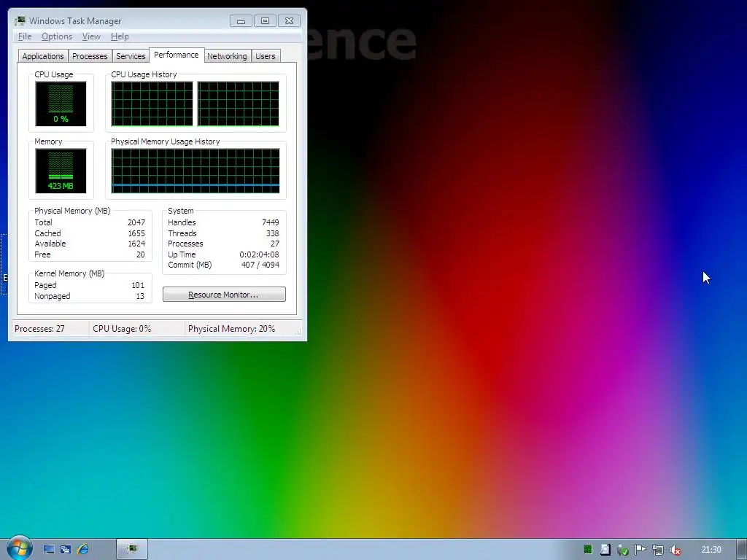Click the Windows Task Manager title text

click(x=75, y=21)
